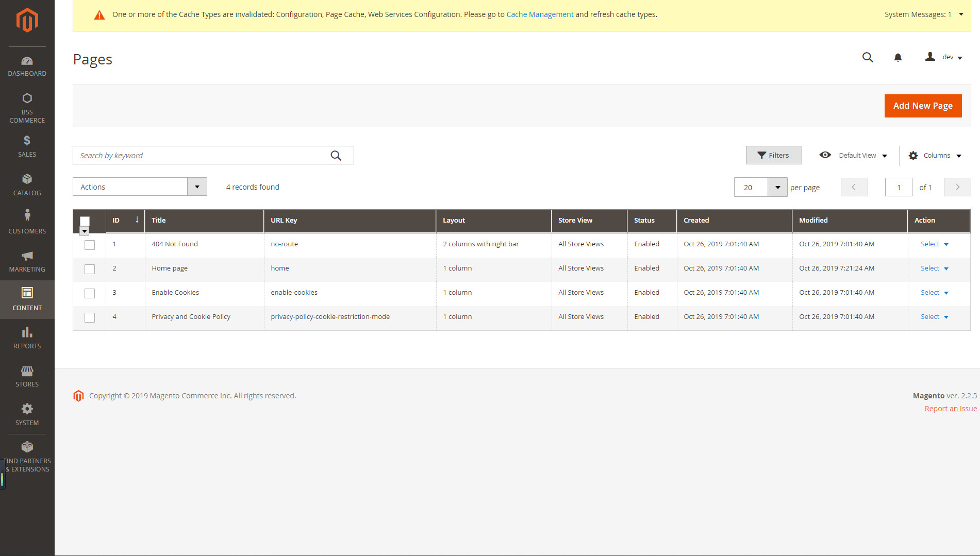The height and width of the screenshot is (556, 980).
Task: Follow the Cache Management link
Action: pos(539,14)
